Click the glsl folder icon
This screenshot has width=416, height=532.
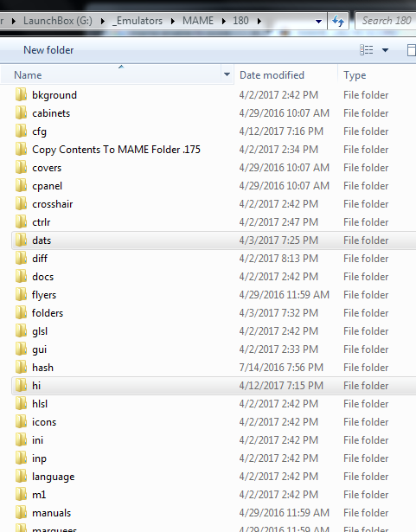[x=21, y=330]
